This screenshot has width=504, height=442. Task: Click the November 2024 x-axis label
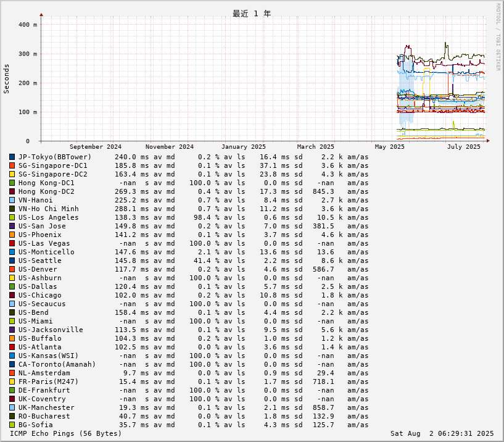(x=170, y=147)
